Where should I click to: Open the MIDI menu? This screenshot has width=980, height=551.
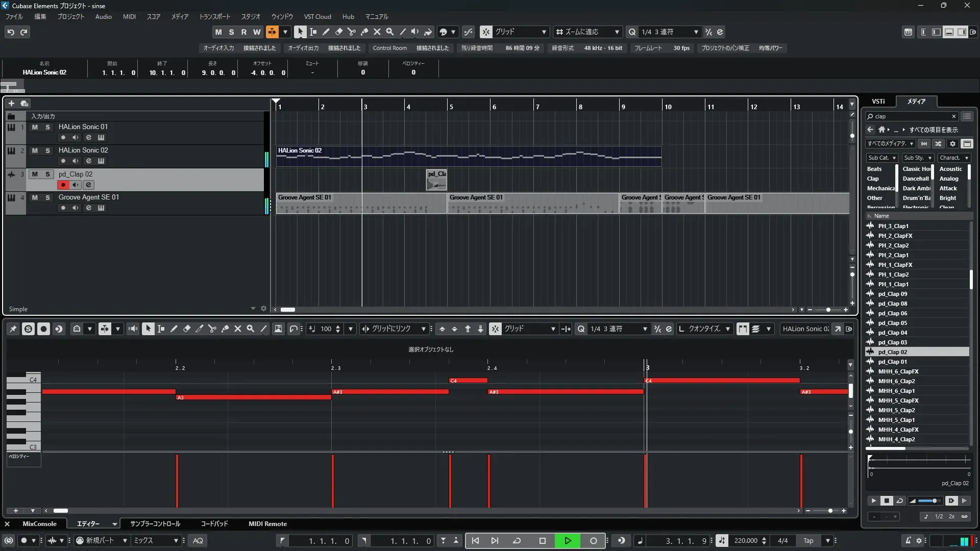pyautogui.click(x=129, y=17)
